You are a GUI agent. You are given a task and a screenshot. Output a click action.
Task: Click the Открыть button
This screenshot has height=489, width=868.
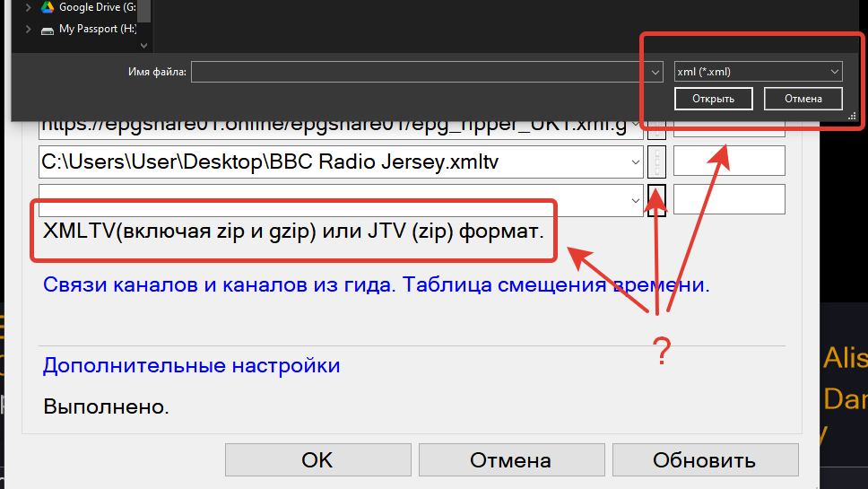click(x=713, y=99)
